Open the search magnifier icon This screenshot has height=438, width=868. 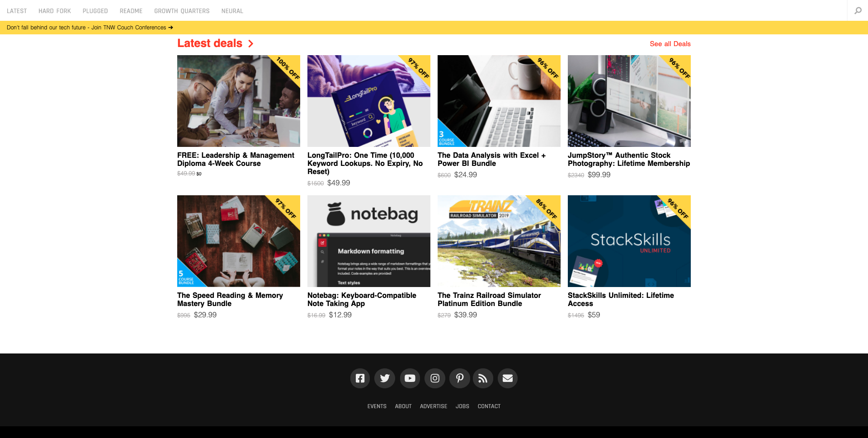(x=858, y=10)
